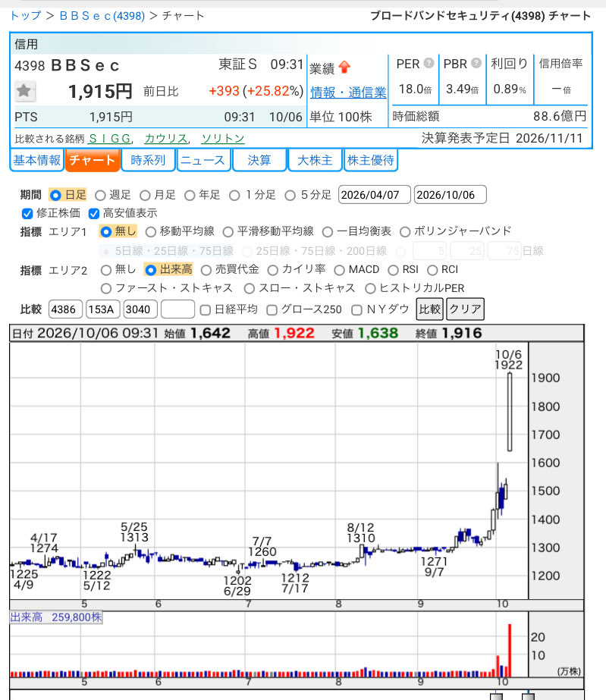This screenshot has height=700, width=606.
Task: Click 時価総額 88.6億円 value
Action: (x=559, y=117)
